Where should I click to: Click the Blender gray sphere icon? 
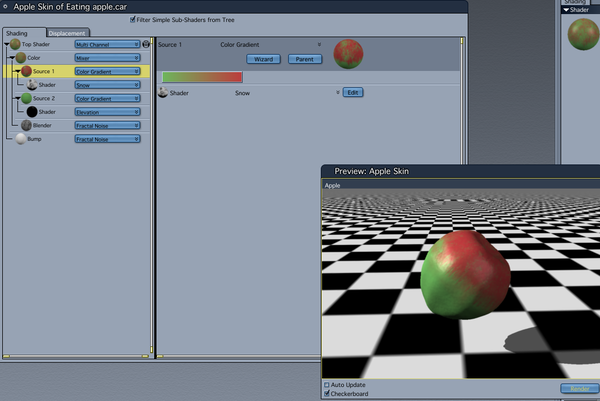(26, 125)
